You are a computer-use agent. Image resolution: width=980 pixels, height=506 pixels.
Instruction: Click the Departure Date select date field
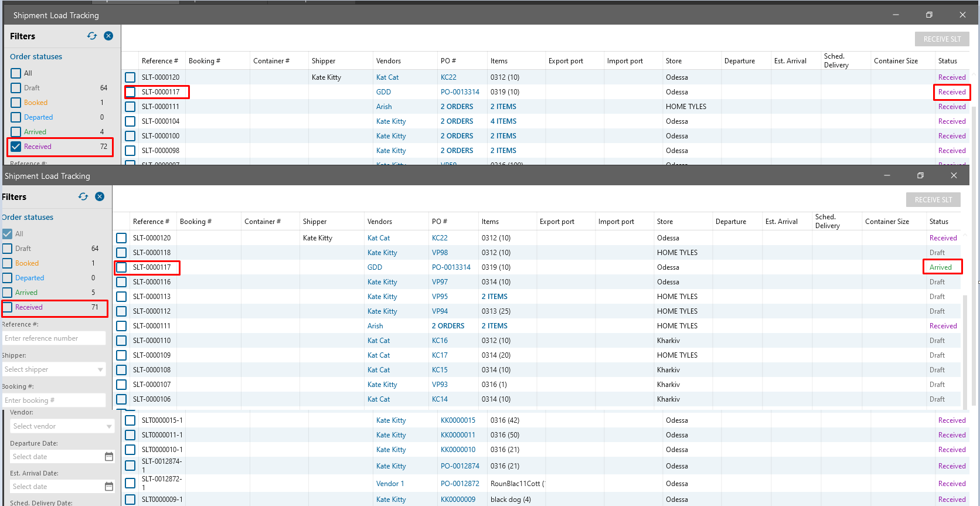(x=57, y=457)
